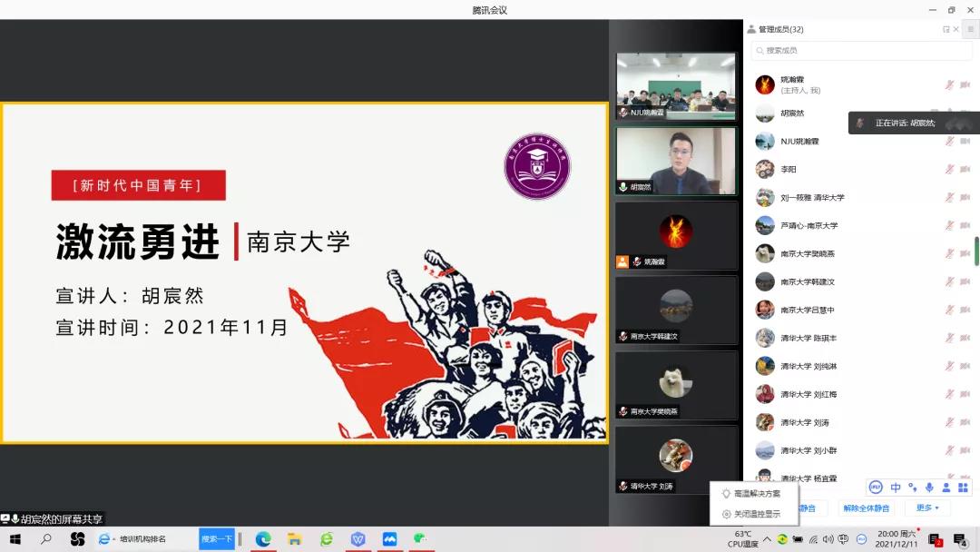
Task: Toggle 胡宸然's camera off in member list
Action: pyautogui.click(x=966, y=113)
